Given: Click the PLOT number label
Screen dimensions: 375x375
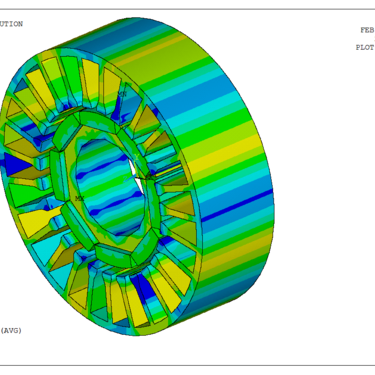Looking at the screenshot, I should (365, 48).
